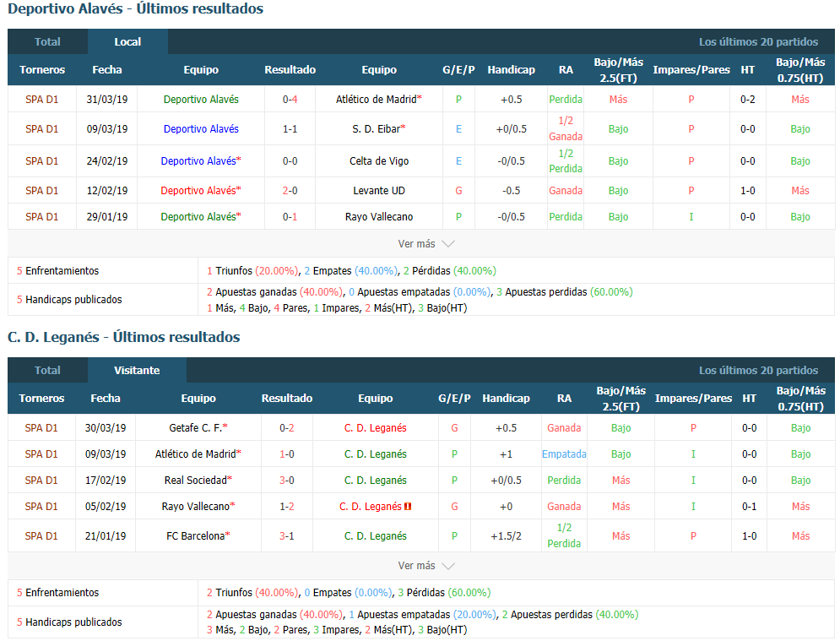Click the 2-0 result against Levante UD
840x641 pixels.
(x=290, y=191)
